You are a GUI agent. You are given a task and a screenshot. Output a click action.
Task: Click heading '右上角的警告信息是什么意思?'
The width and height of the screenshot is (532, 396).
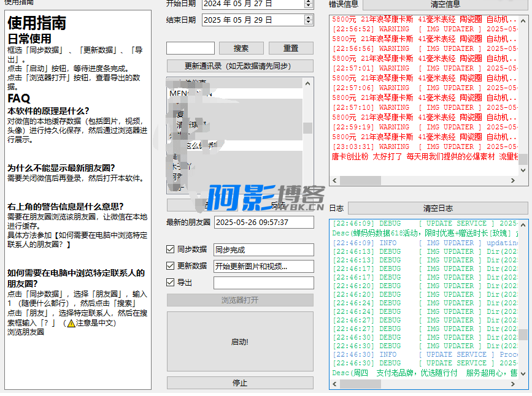coord(66,207)
